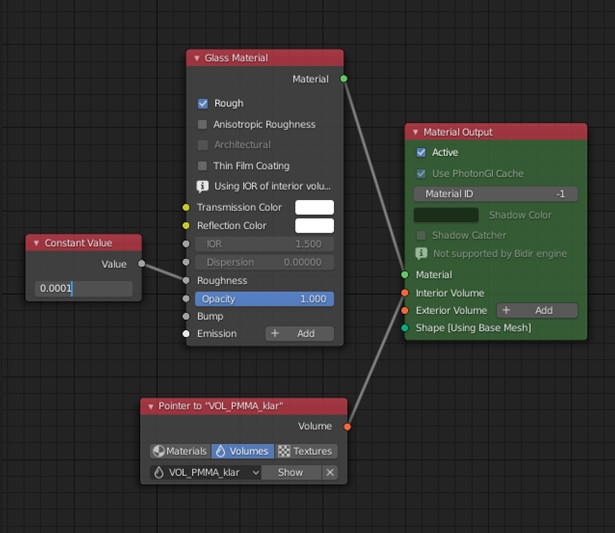Click the Show button in Pointer node

290,472
